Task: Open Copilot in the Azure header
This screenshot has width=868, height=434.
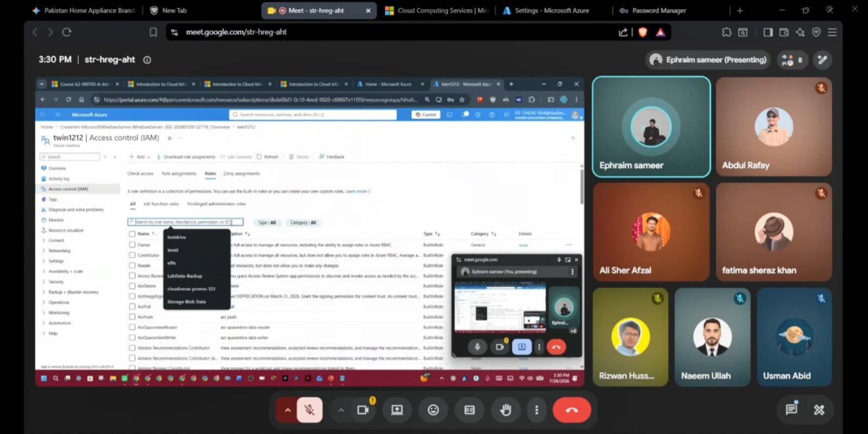Action: pyautogui.click(x=425, y=114)
